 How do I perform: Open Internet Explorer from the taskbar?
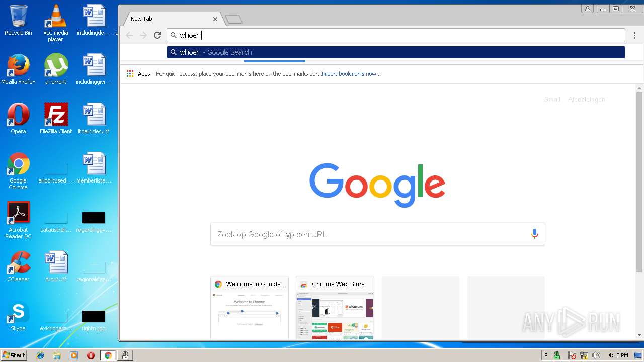[x=40, y=355]
